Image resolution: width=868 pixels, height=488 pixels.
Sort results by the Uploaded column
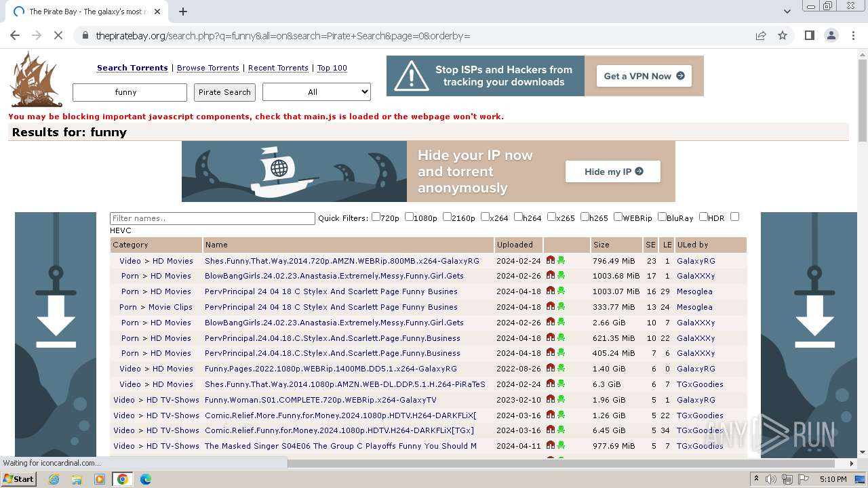coord(515,245)
